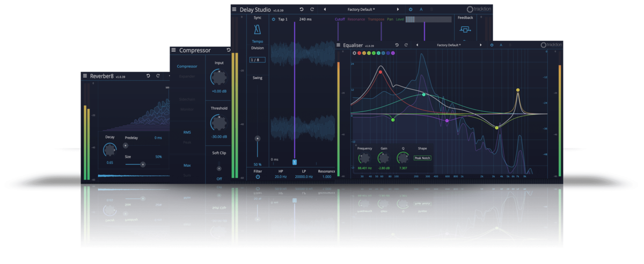The width and height of the screenshot is (644, 264).
Task: Open the Delay Studio hamburger menu
Action: (234, 9)
